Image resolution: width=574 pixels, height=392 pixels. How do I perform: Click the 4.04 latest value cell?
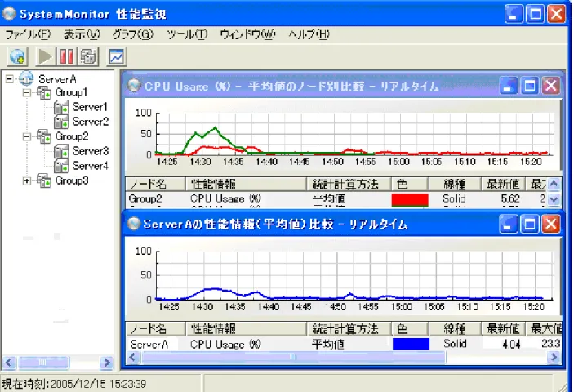(511, 344)
